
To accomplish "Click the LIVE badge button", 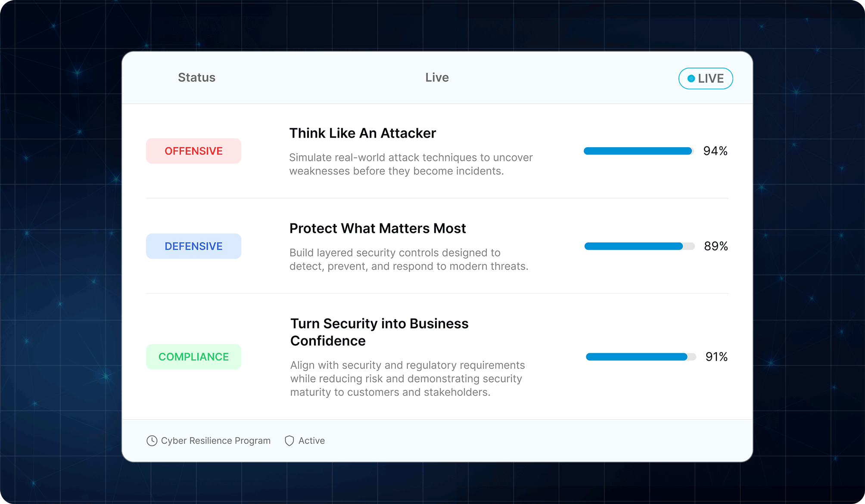I will pyautogui.click(x=706, y=78).
